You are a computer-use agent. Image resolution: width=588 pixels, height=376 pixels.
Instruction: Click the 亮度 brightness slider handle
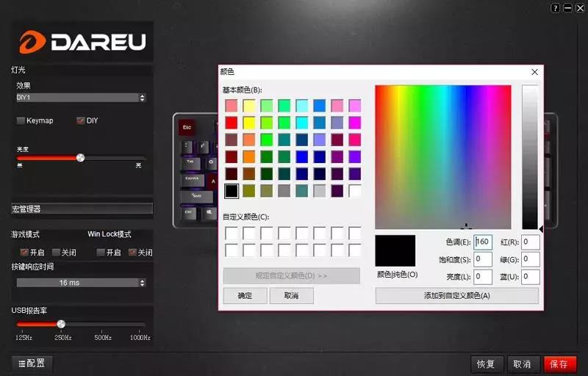80,158
